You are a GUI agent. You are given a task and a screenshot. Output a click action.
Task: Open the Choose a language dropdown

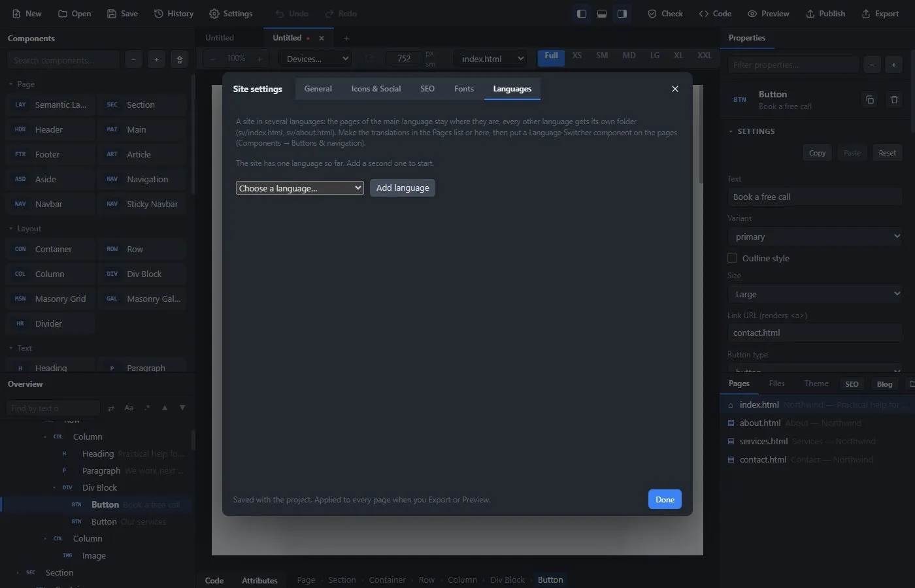pyautogui.click(x=300, y=188)
